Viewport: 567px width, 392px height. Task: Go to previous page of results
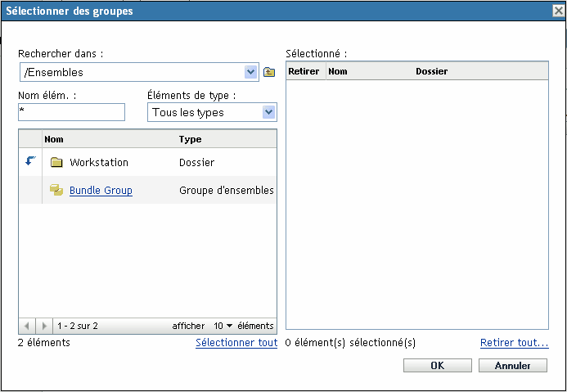click(27, 326)
